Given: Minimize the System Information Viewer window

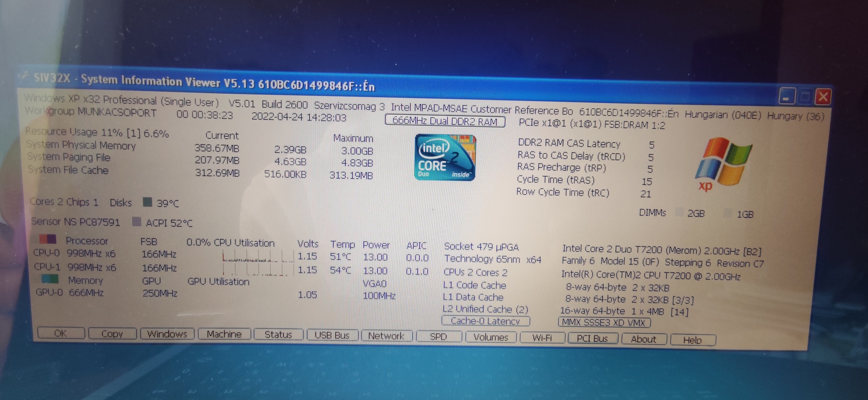Looking at the screenshot, I should point(787,96).
